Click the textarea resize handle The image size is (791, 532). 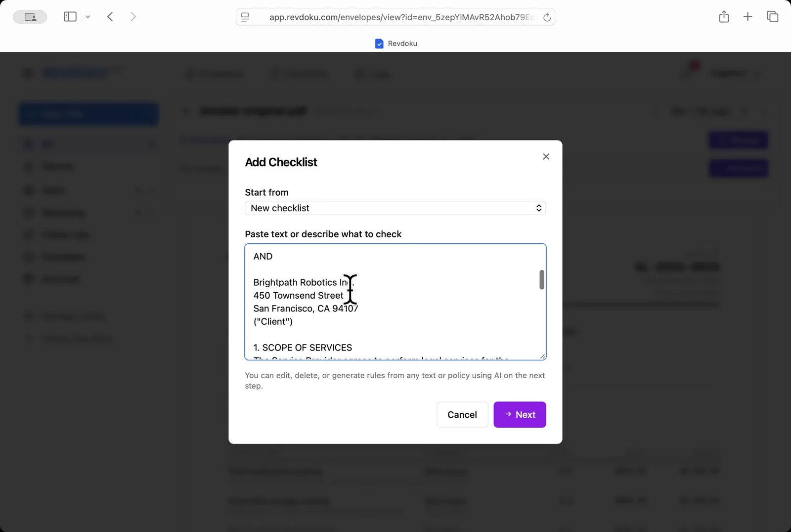543,356
